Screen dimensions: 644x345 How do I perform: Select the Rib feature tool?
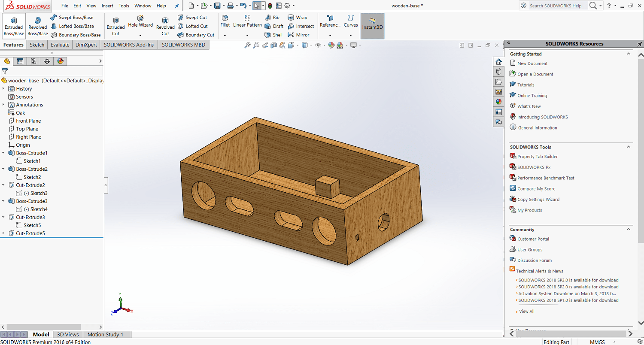click(x=272, y=18)
